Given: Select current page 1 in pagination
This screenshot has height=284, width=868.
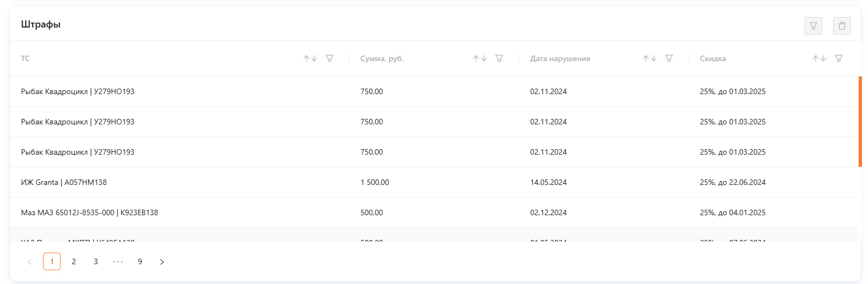Looking at the screenshot, I should pyautogui.click(x=52, y=261).
